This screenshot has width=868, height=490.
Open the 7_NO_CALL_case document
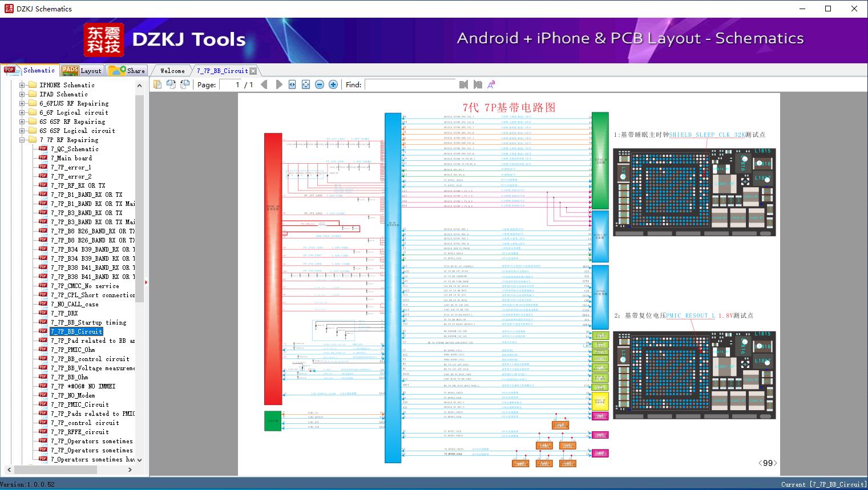(75, 304)
